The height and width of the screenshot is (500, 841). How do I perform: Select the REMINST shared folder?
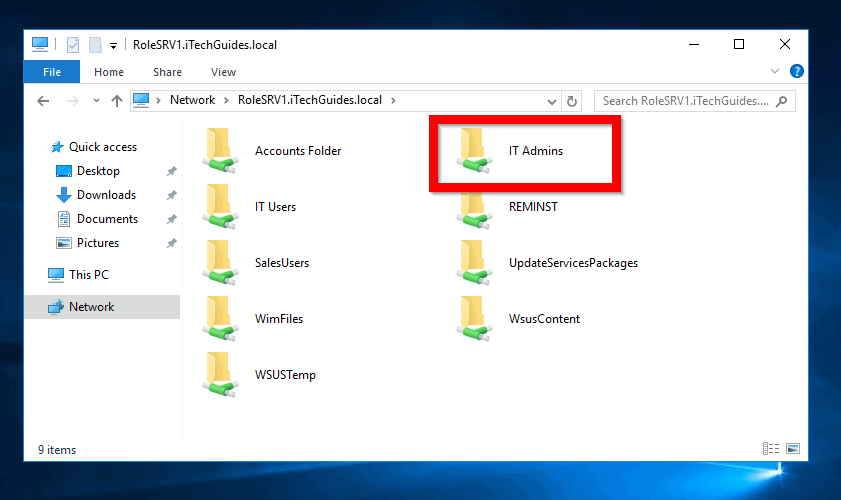[x=532, y=207]
